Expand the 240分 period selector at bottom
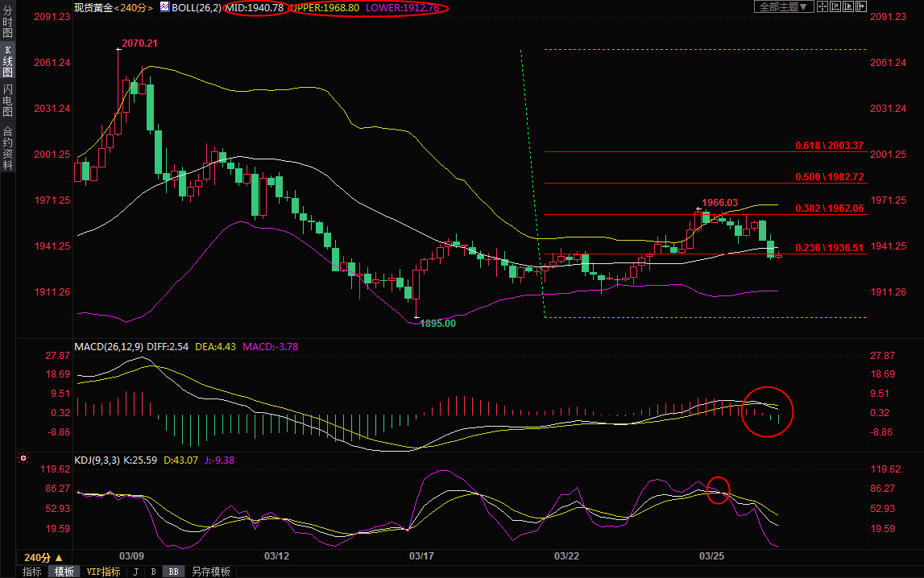Viewport: 924px width, 578px height. (x=44, y=557)
